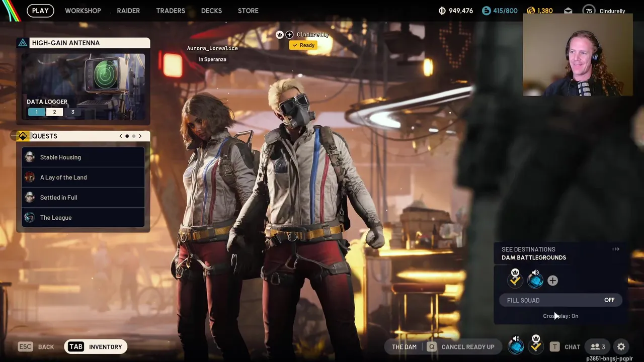Go to the TRADERS tab
The image size is (644, 362).
171,11
